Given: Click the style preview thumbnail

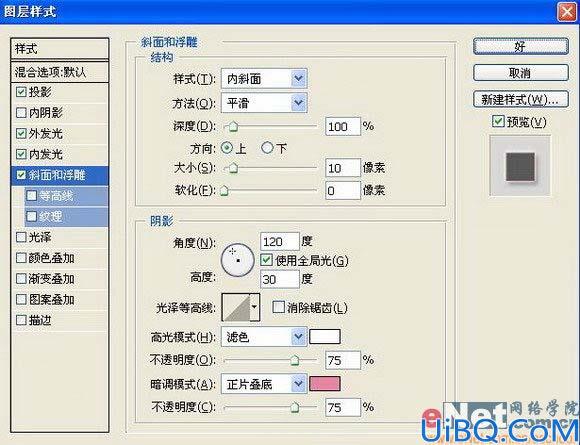Looking at the screenshot, I should [520, 166].
